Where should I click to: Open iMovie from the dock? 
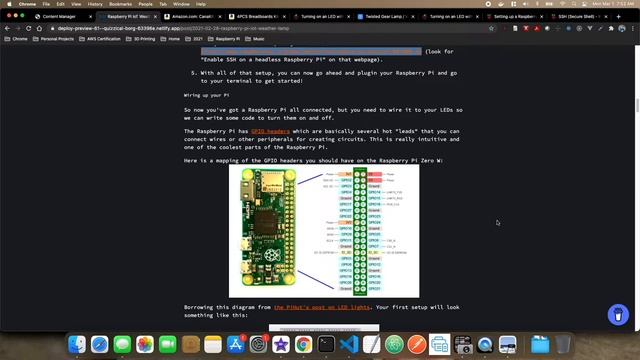coord(281,344)
